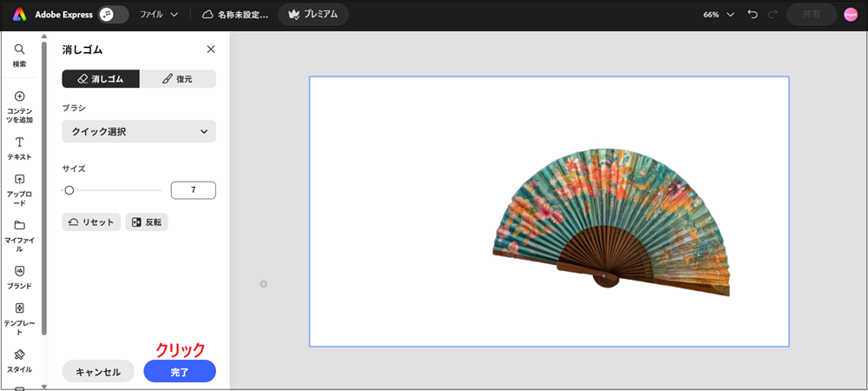Click the 反転 invert button
868x391 pixels.
click(x=147, y=222)
